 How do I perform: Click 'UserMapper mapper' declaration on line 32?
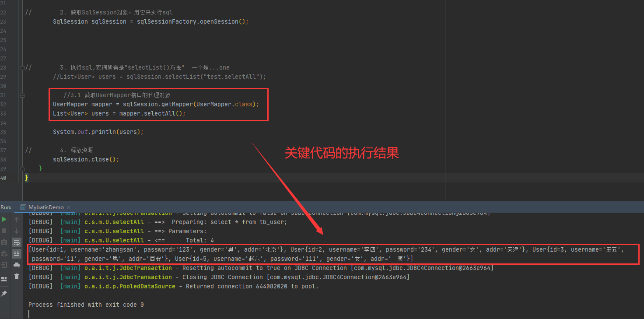click(x=83, y=104)
